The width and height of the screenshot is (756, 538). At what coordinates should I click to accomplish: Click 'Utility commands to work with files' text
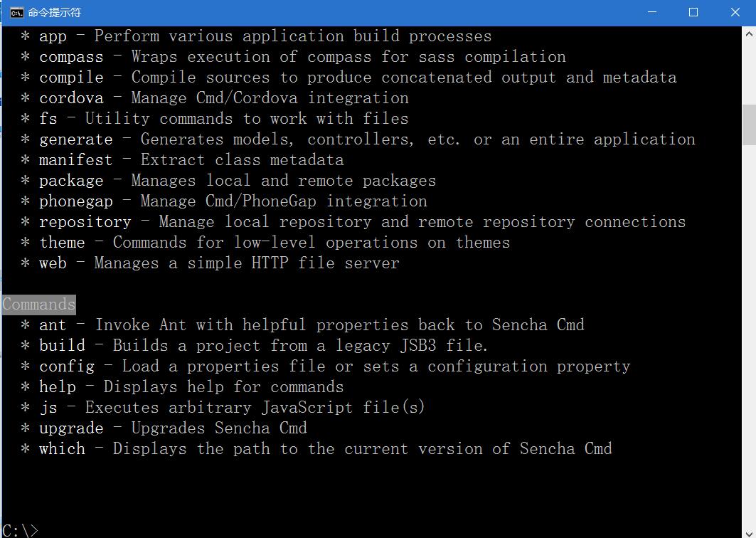246,119
